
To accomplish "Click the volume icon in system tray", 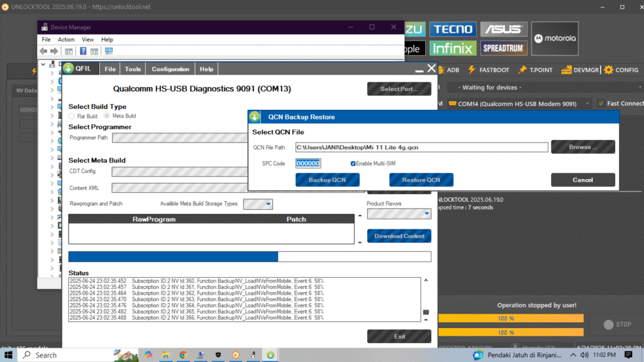I will (584, 355).
